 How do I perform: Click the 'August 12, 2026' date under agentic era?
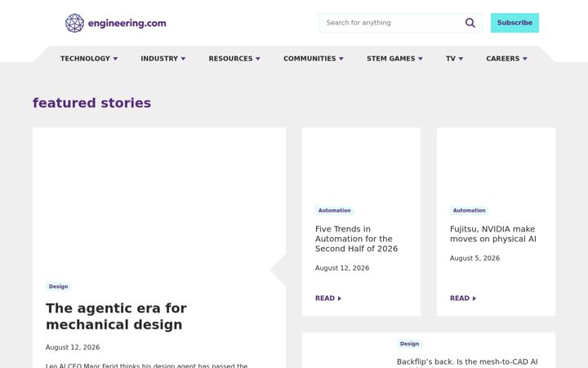(x=73, y=348)
